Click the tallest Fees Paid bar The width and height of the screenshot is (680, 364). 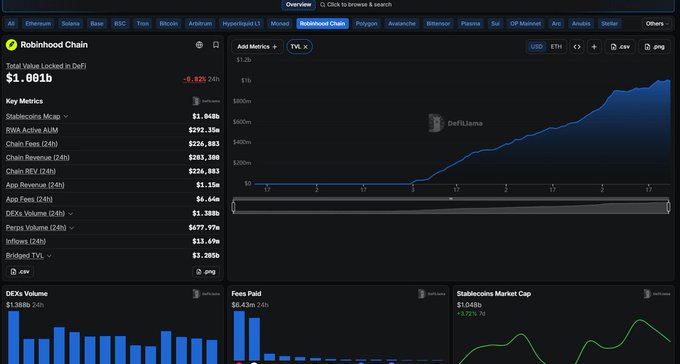point(239,335)
